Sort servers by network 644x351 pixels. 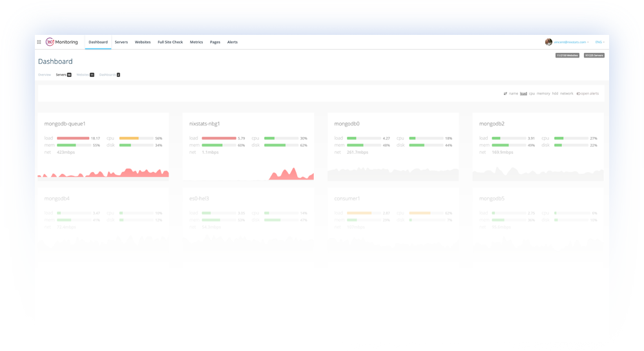(566, 94)
